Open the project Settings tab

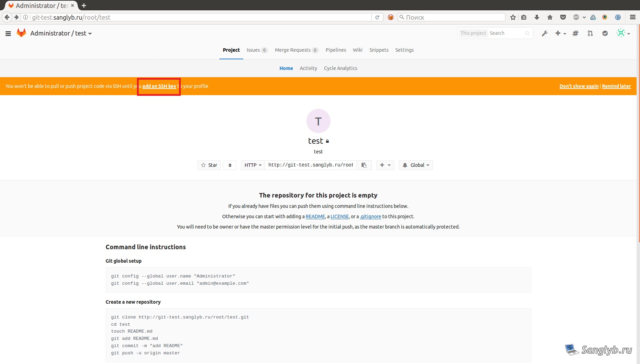click(x=404, y=50)
